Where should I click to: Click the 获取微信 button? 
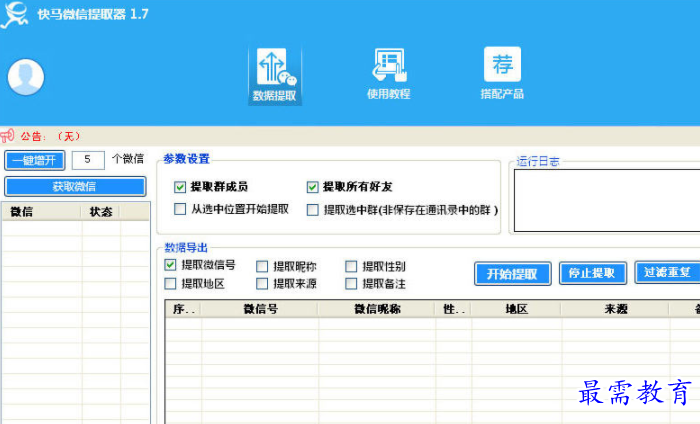tap(75, 186)
